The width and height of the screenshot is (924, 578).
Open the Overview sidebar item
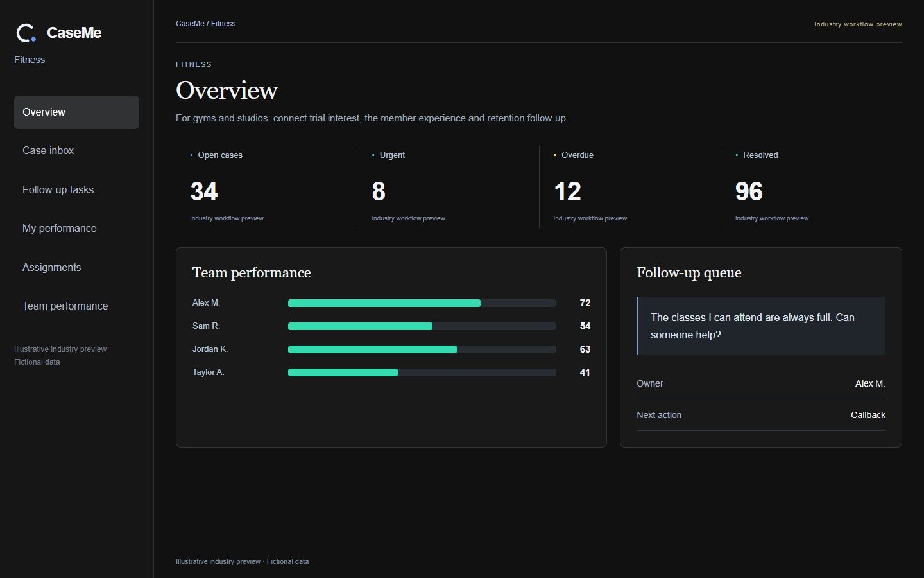click(x=76, y=112)
